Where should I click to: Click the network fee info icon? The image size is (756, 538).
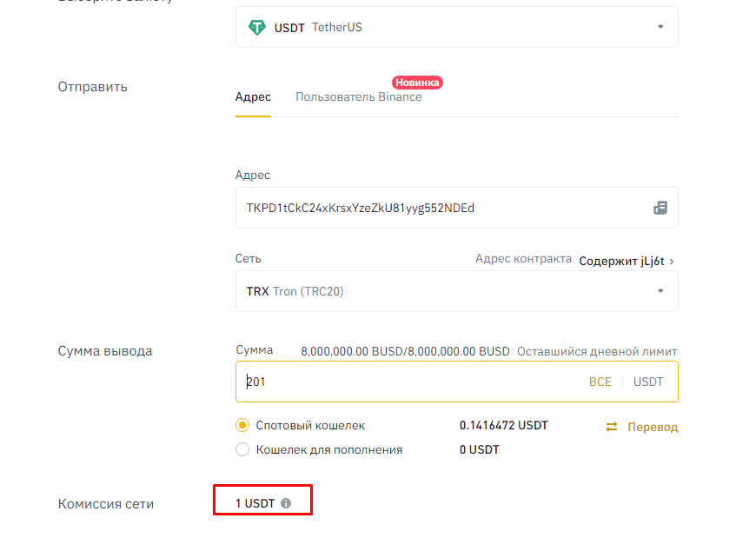point(286,503)
